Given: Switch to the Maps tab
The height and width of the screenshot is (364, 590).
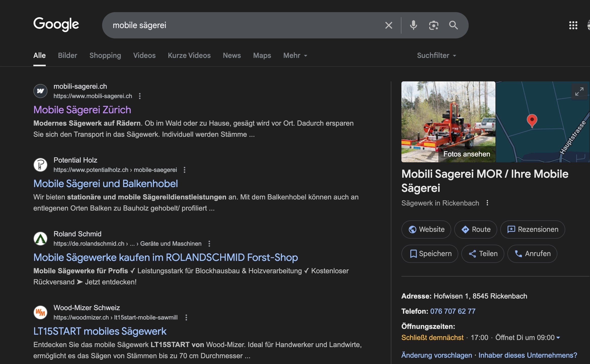Looking at the screenshot, I should point(262,55).
